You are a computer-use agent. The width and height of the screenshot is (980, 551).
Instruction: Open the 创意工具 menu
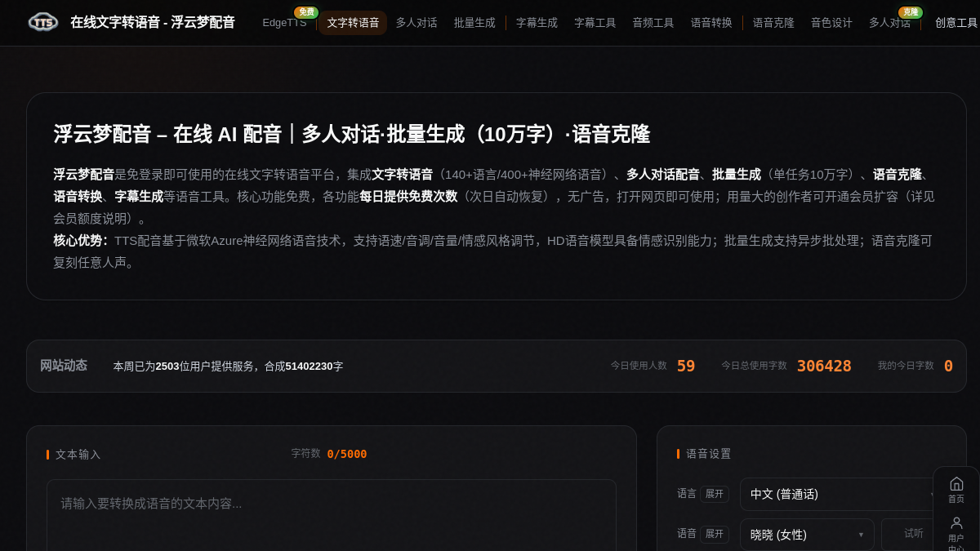click(956, 23)
